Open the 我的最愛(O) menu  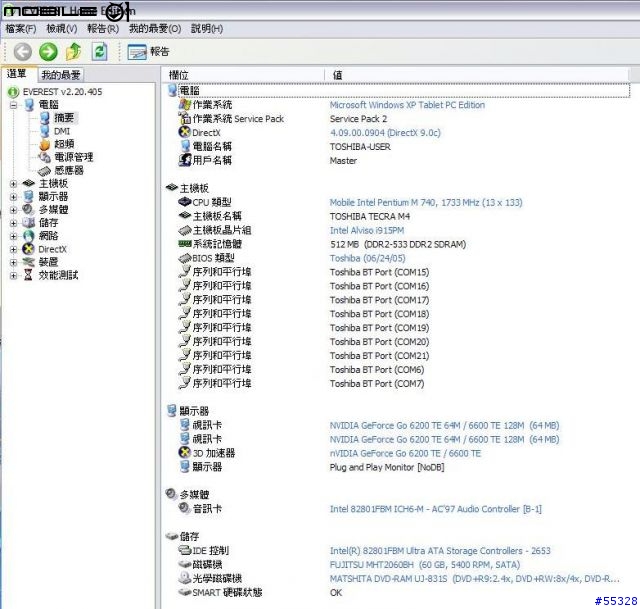pos(155,29)
